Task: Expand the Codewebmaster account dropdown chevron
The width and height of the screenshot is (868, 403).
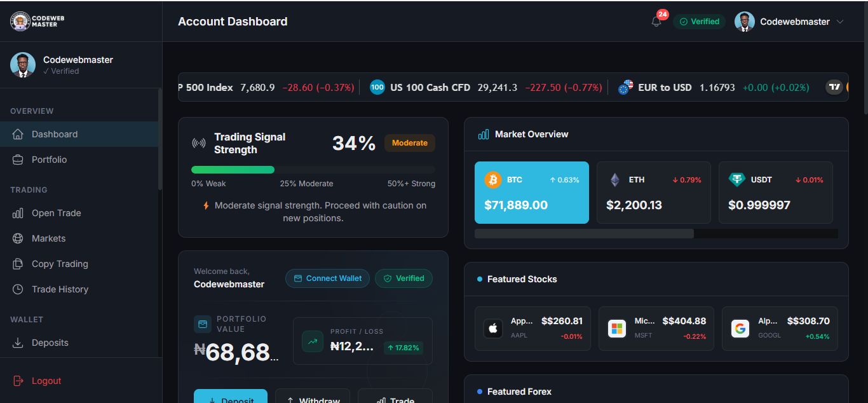Action: coord(840,22)
